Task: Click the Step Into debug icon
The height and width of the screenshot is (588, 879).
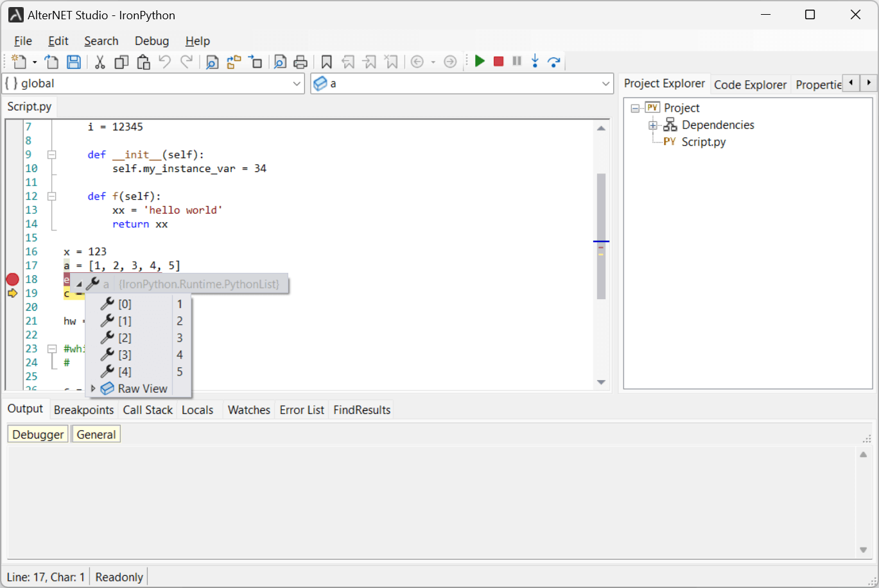Action: point(535,61)
